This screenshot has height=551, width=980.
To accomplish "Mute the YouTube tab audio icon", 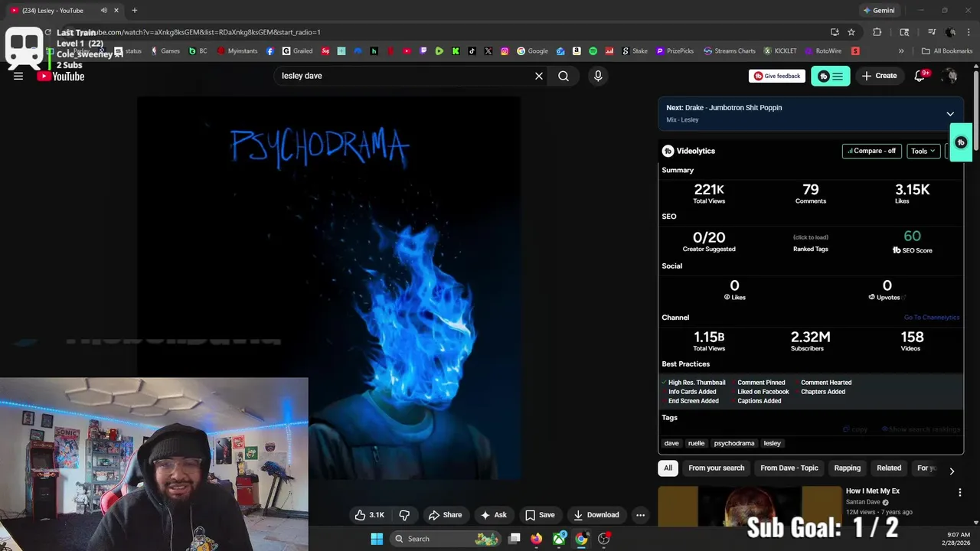I will [103, 11].
